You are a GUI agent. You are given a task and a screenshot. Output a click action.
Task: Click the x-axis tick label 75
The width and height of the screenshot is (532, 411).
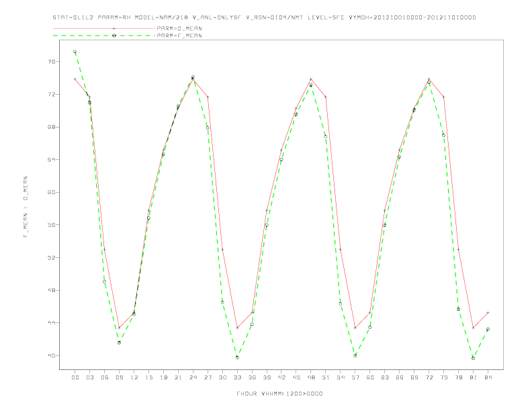(444, 377)
